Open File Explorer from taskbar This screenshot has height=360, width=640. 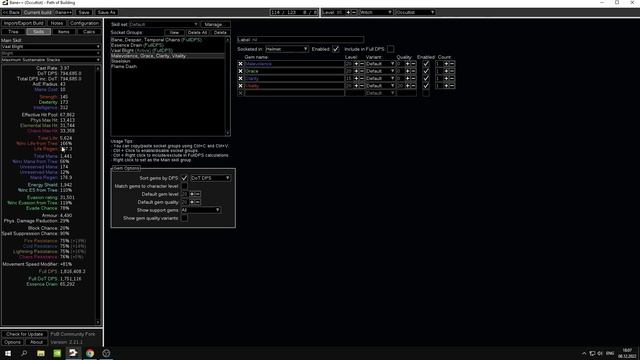tap(41, 353)
